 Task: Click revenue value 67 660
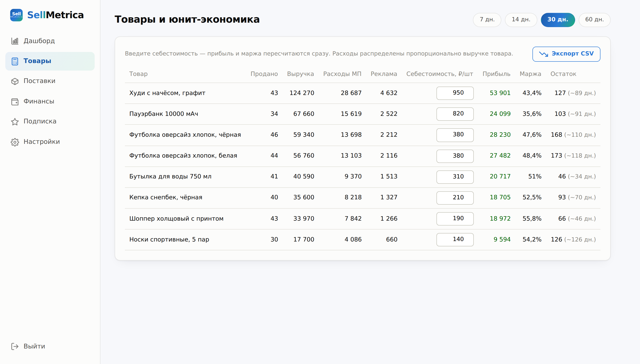tap(304, 114)
